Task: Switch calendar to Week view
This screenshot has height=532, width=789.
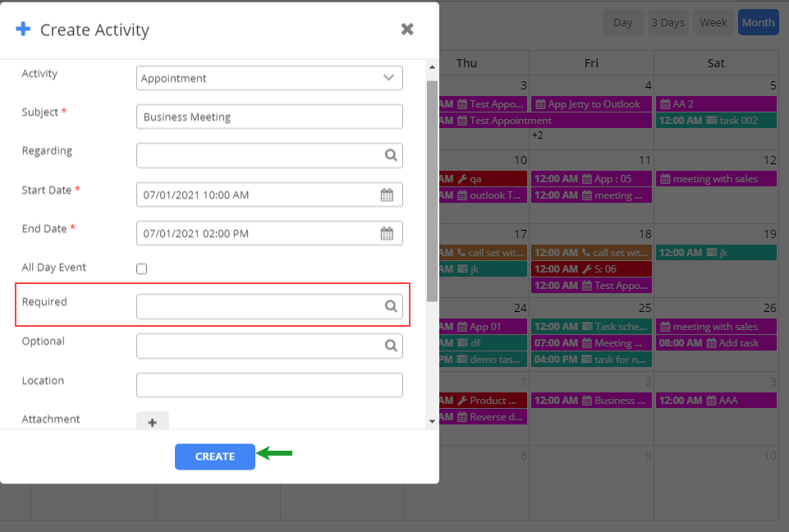Action: [713, 22]
